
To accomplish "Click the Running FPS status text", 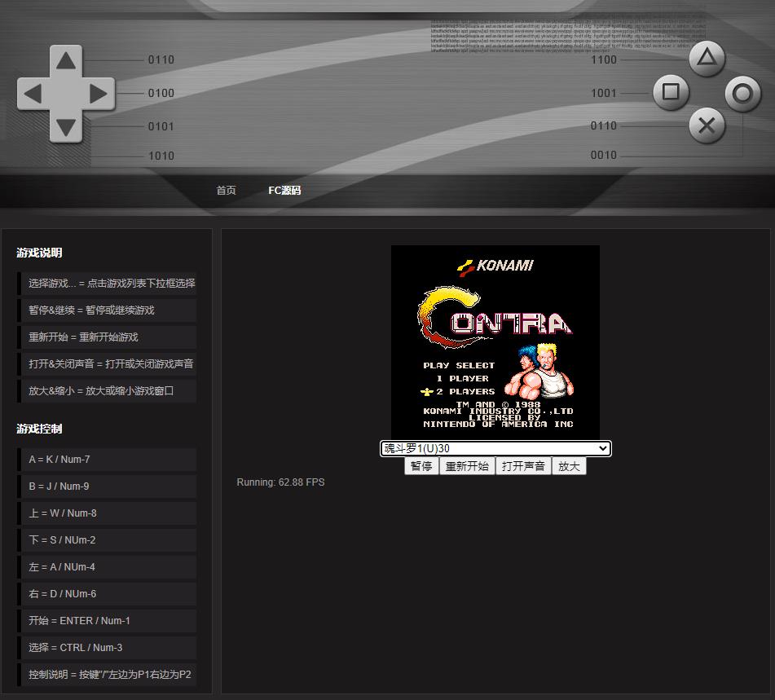I will point(280,482).
